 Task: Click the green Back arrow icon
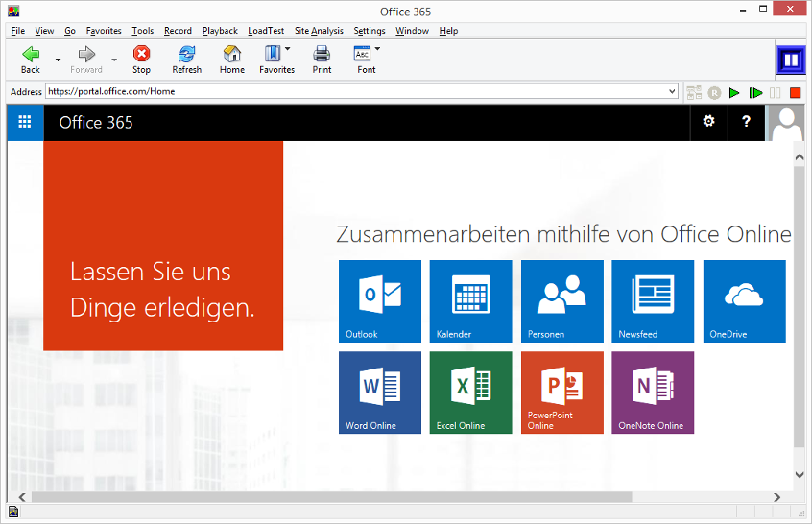click(x=31, y=54)
